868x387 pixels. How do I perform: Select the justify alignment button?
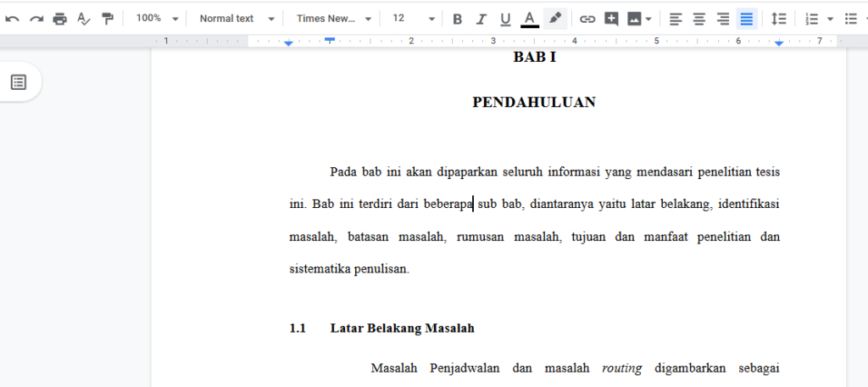[747, 19]
